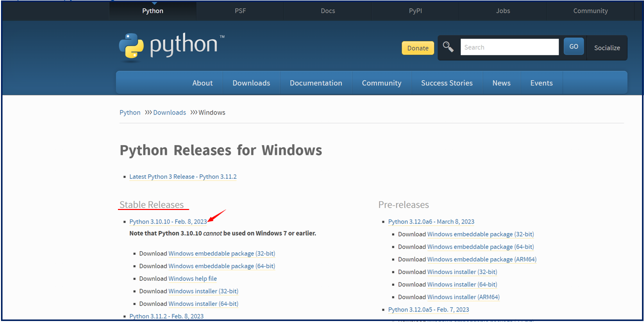This screenshot has height=322, width=644.
Task: Open Python 3.11.2 - Feb. 8, 2023 release link
Action: (x=167, y=316)
